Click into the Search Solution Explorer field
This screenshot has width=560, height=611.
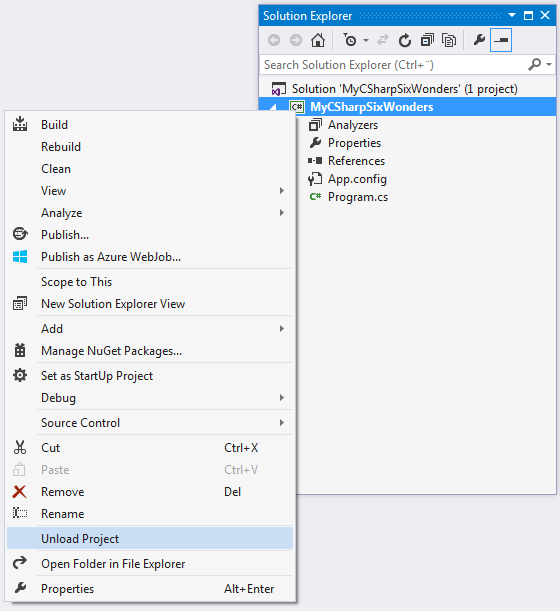pos(394,65)
